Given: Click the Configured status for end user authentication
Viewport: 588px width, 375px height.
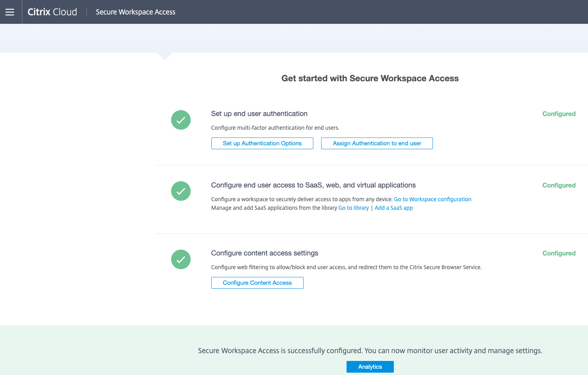Looking at the screenshot, I should click(x=559, y=114).
